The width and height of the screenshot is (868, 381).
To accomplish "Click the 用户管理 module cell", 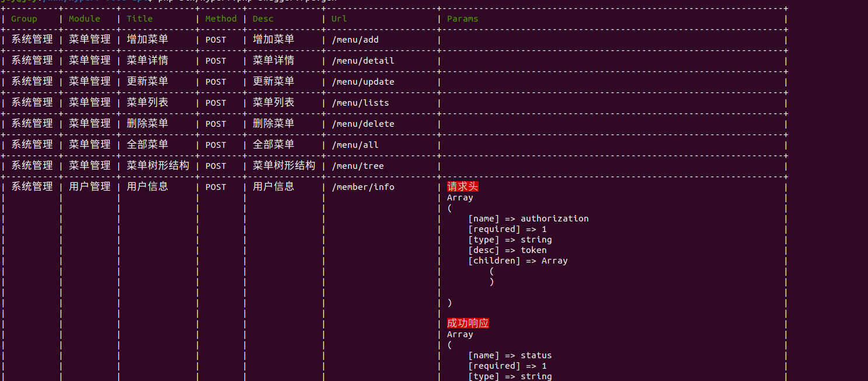I will click(x=89, y=186).
